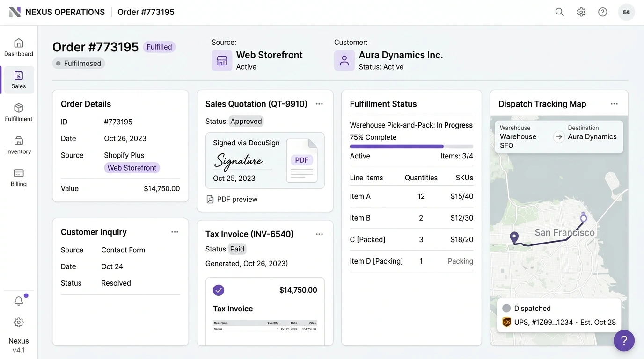Click the Nexus Operations logo
This screenshot has width=644, height=359.
(15, 12)
